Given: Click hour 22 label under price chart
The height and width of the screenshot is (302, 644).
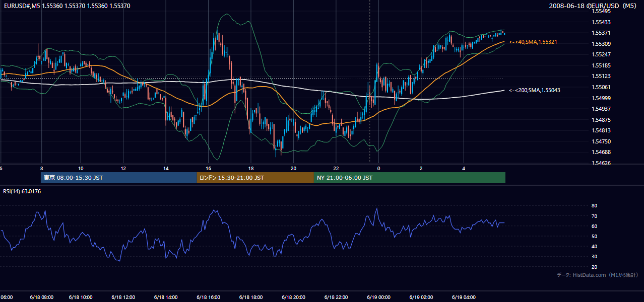Looking at the screenshot, I should (336, 168).
